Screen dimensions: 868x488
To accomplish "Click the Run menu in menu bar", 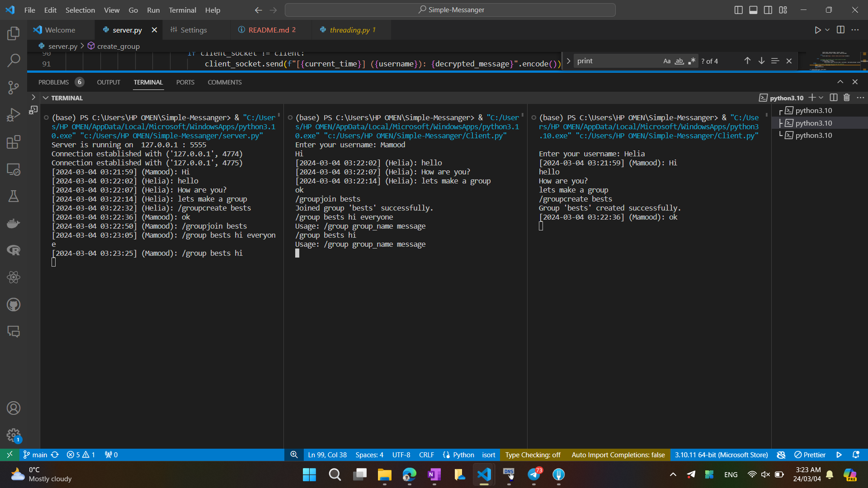I will (153, 10).
